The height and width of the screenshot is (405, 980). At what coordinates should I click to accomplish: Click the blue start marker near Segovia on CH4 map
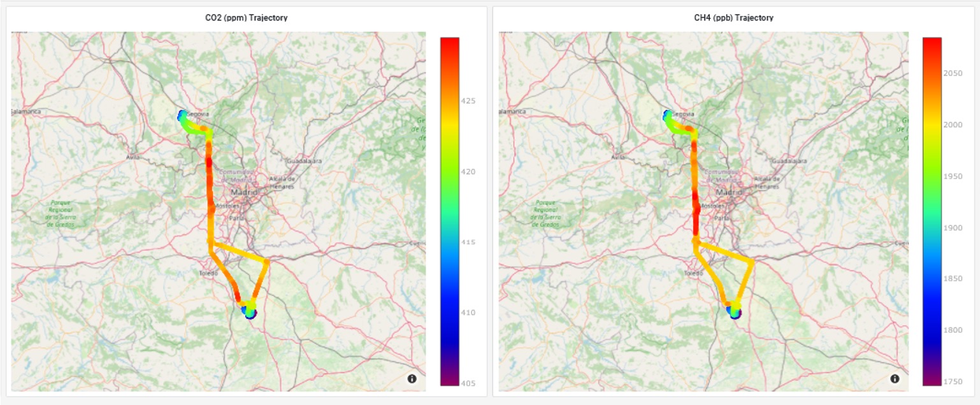667,116
